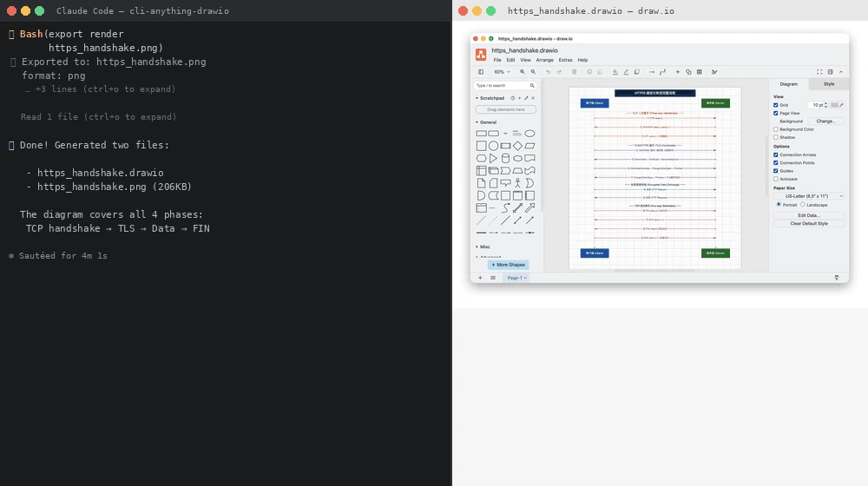Enable the Background Color checkbox
Screen dimensions: 868x486
point(775,129)
